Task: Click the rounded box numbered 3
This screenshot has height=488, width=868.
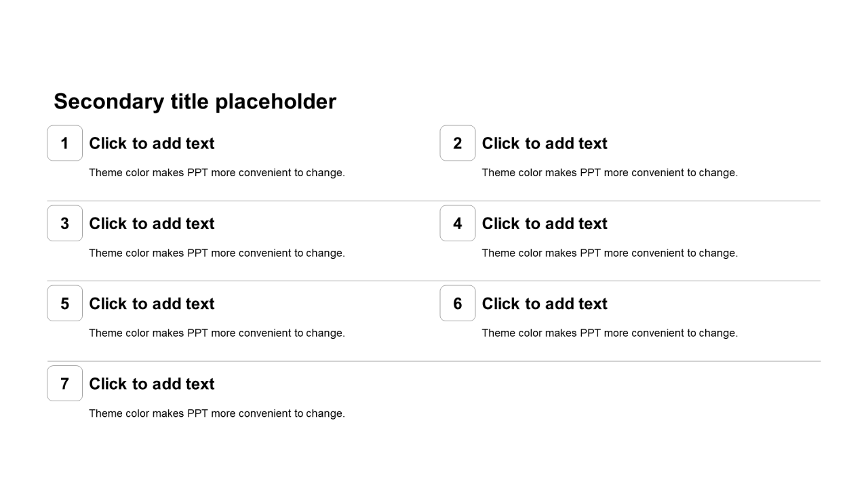Action: [x=65, y=224]
